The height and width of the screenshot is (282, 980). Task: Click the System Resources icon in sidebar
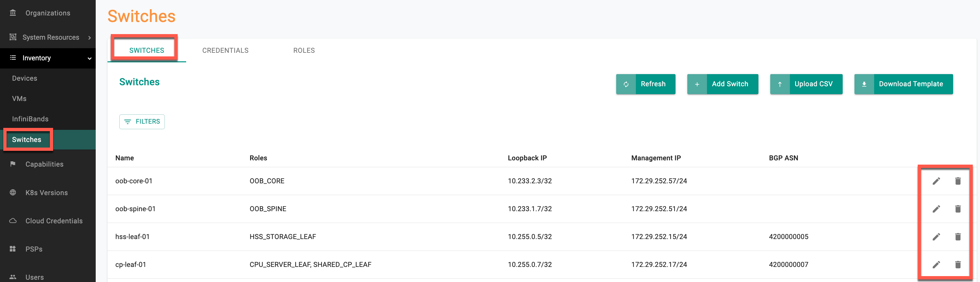(13, 37)
